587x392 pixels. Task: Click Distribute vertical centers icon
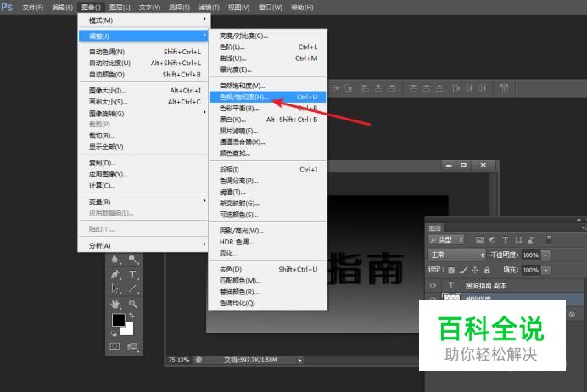pos(426,88)
